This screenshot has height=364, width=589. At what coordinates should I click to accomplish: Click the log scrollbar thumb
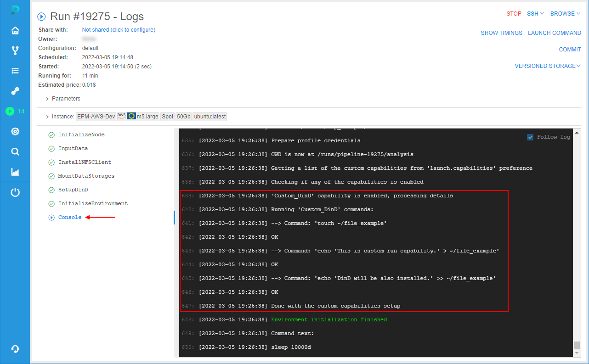(x=577, y=345)
